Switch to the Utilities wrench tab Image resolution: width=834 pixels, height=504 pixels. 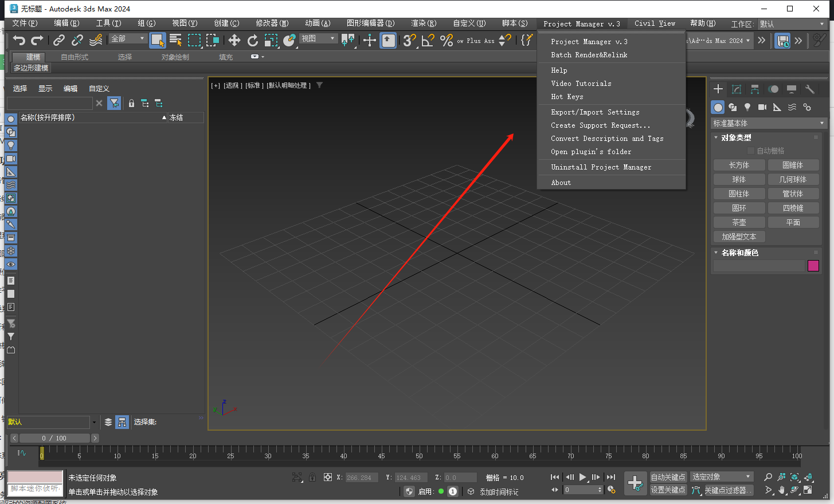click(810, 89)
